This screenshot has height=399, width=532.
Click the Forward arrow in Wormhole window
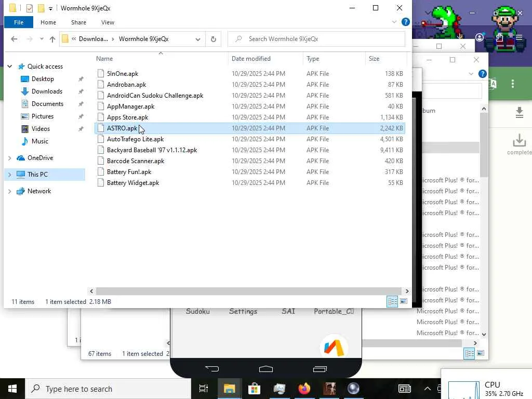[x=30, y=39]
